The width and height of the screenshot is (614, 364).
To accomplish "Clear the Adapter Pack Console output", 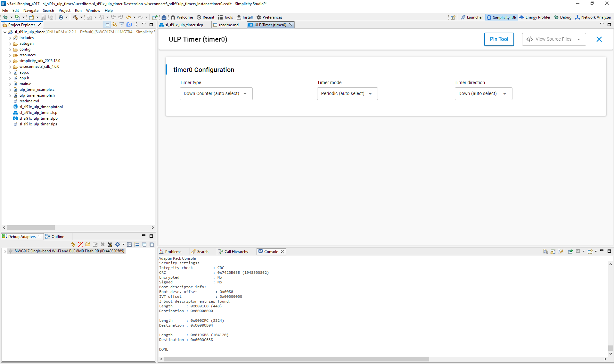I will (x=546, y=251).
